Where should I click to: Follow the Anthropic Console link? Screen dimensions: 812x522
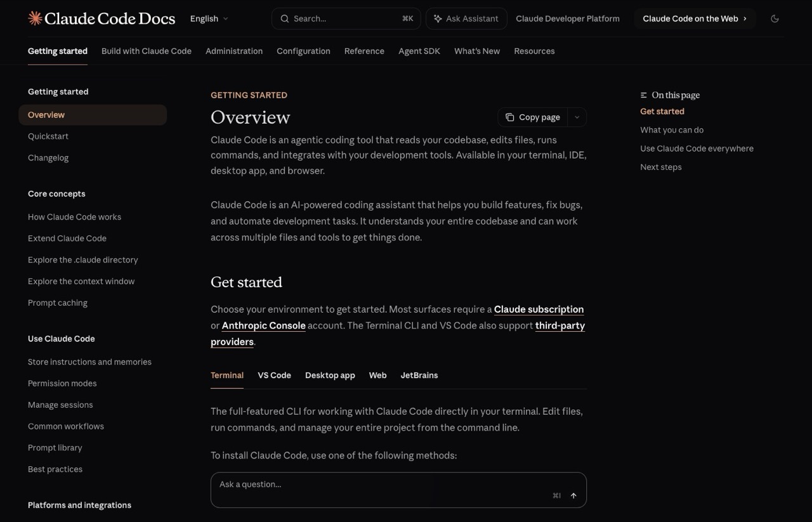coord(263,325)
